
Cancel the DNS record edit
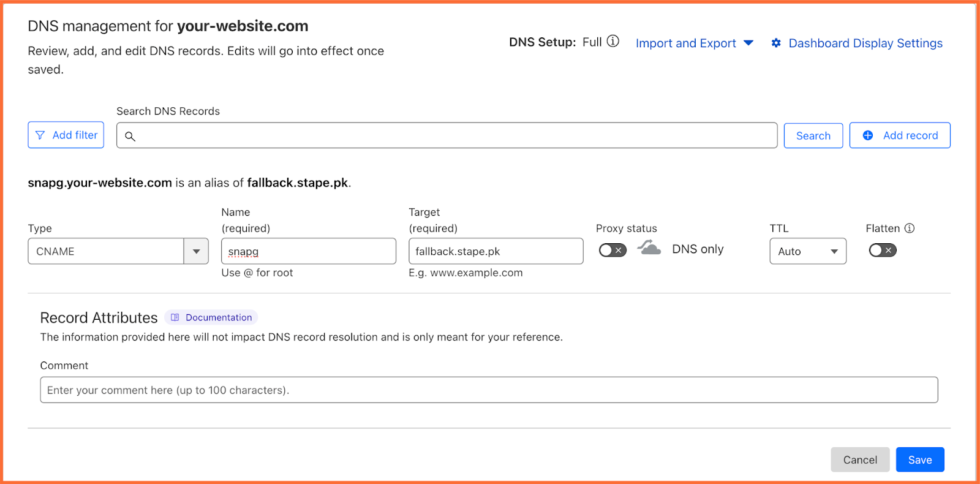859,459
